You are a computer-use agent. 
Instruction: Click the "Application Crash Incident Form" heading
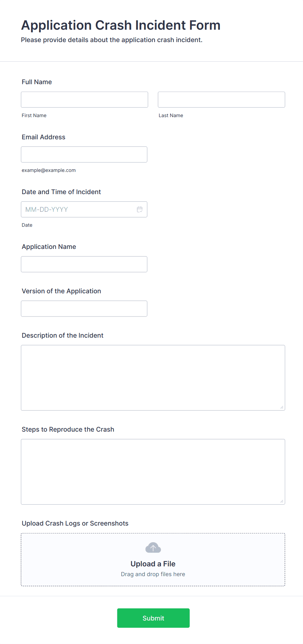coord(121,25)
